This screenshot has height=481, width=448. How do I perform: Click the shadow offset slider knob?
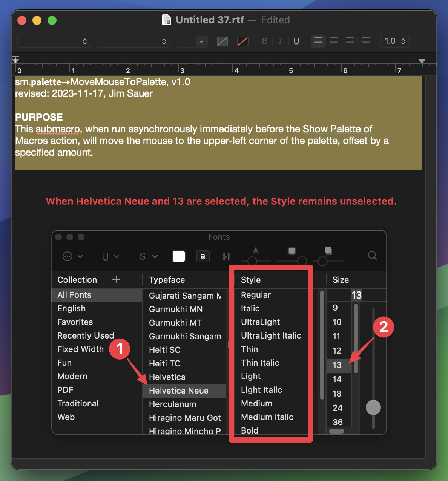pos(323,261)
